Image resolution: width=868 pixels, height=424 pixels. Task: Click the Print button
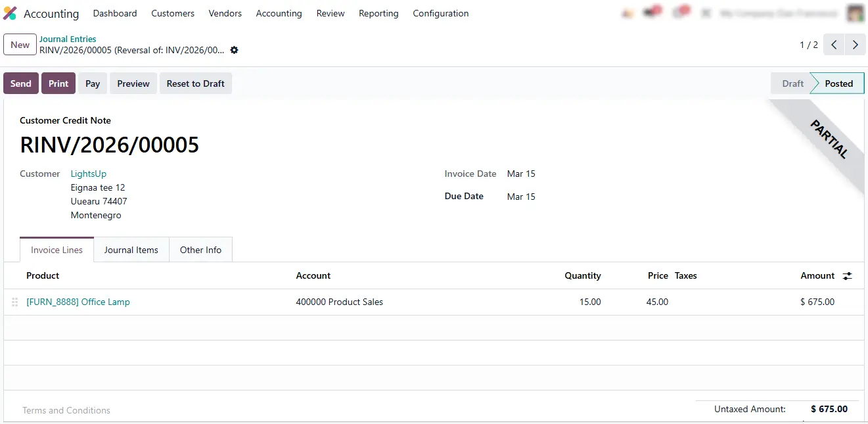pos(58,83)
